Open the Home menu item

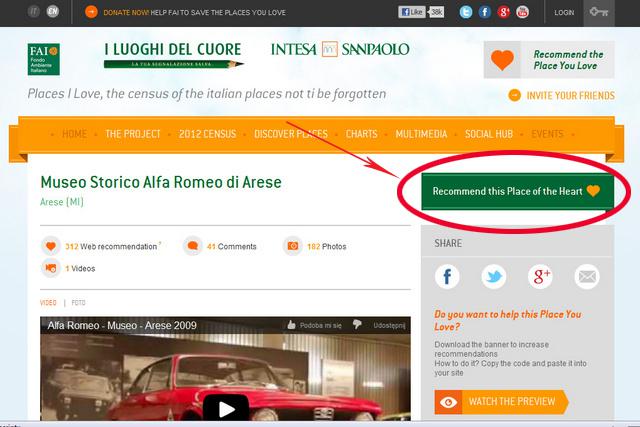74,134
